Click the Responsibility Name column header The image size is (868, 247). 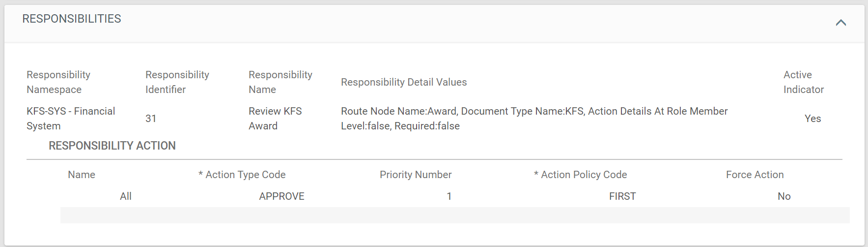tap(280, 82)
